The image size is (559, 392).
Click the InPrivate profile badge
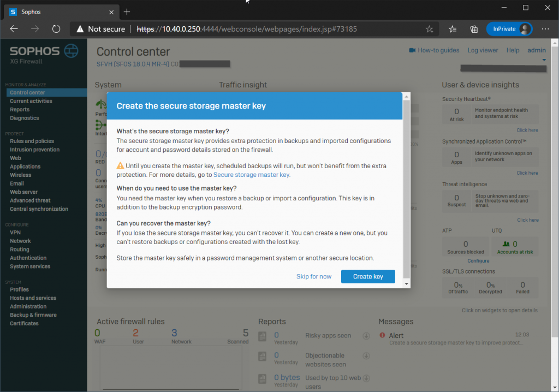[x=509, y=29]
